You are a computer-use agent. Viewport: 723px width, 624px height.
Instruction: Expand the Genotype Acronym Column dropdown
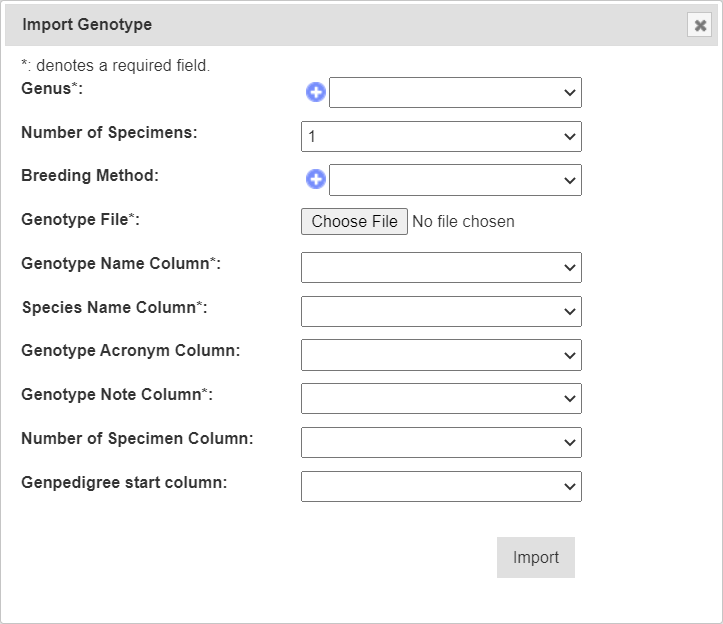click(441, 355)
